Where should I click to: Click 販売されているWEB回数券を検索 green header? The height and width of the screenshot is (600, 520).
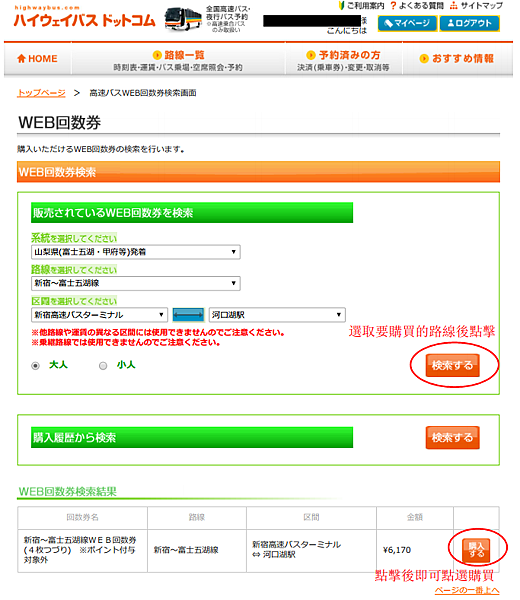coord(192,213)
